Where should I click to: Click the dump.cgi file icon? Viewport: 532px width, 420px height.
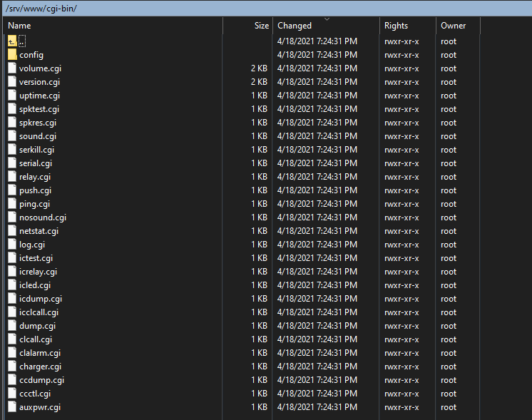pyautogui.click(x=12, y=326)
